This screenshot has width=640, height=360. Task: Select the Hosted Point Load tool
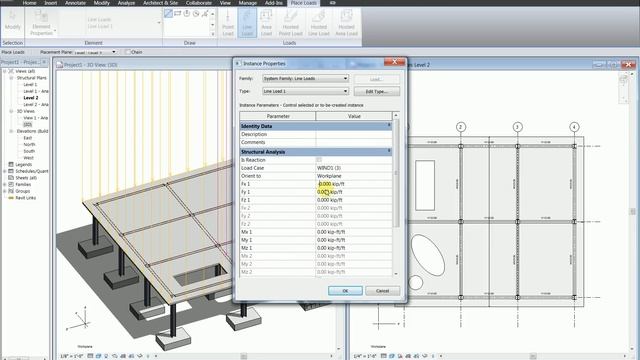[291, 23]
